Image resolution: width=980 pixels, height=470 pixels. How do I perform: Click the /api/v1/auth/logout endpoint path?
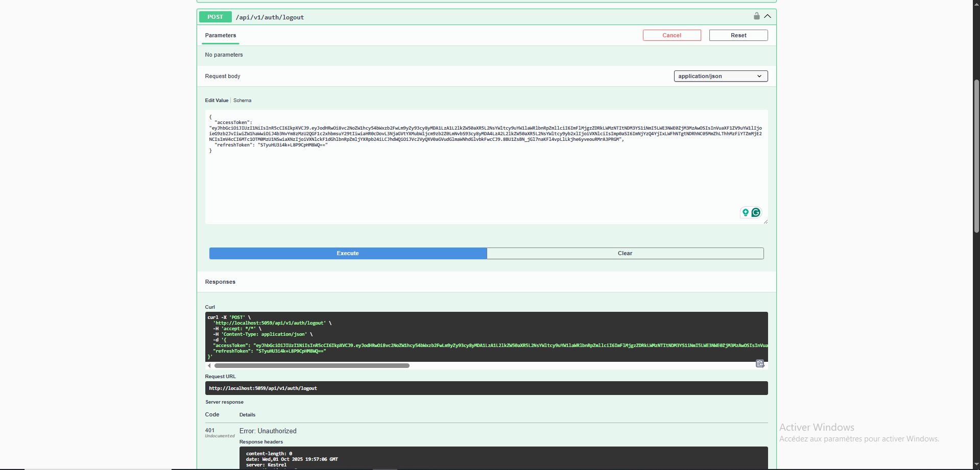point(270,17)
